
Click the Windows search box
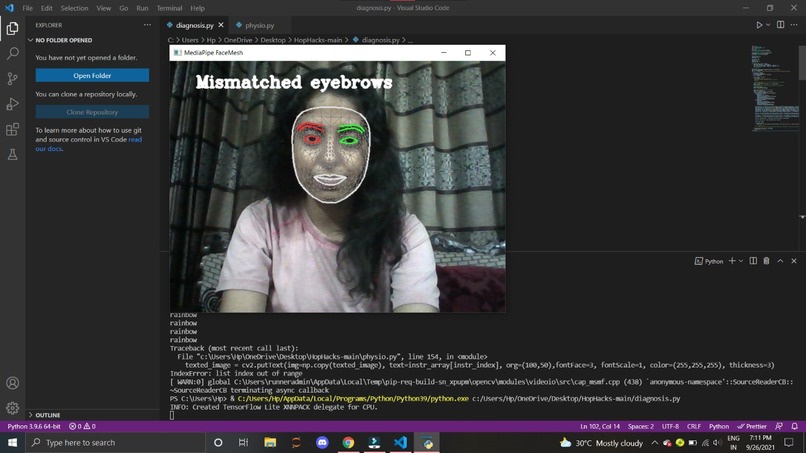[x=115, y=442]
